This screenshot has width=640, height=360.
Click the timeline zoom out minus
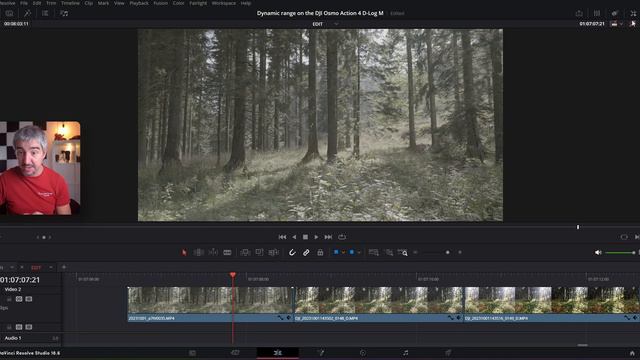tap(415, 252)
